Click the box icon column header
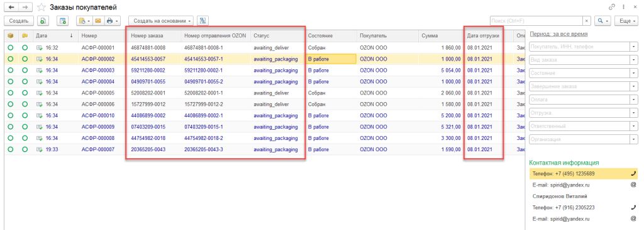The width and height of the screenshot is (644, 230). click(x=10, y=36)
